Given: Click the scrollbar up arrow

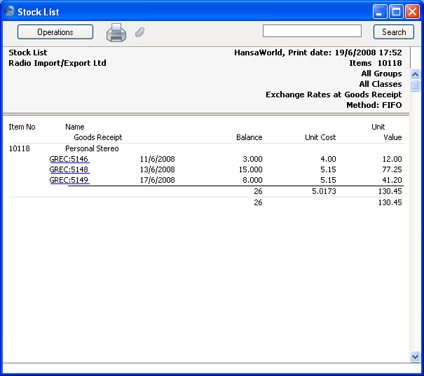Looking at the screenshot, I should tap(415, 74).
